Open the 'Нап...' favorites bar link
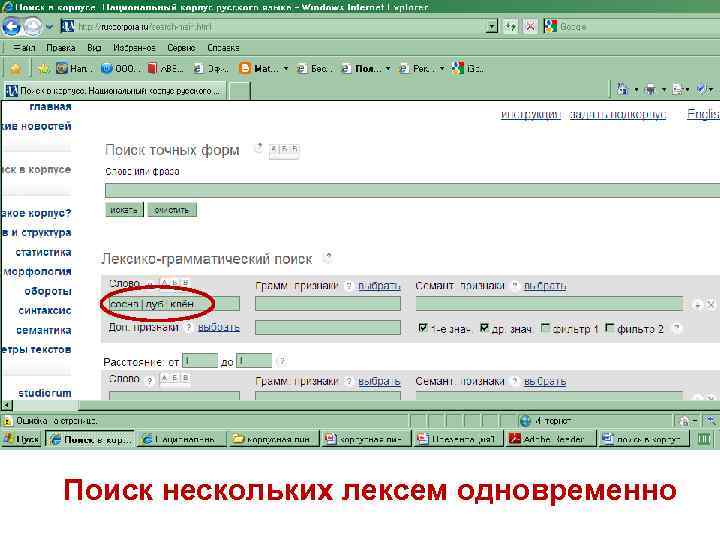The image size is (720, 540). [x=74, y=68]
